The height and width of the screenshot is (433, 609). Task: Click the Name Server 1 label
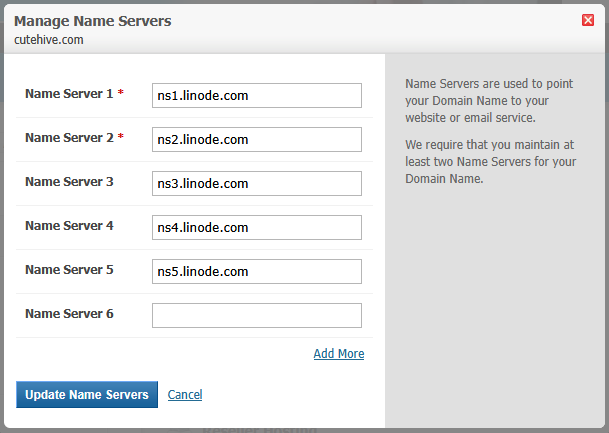(69, 94)
